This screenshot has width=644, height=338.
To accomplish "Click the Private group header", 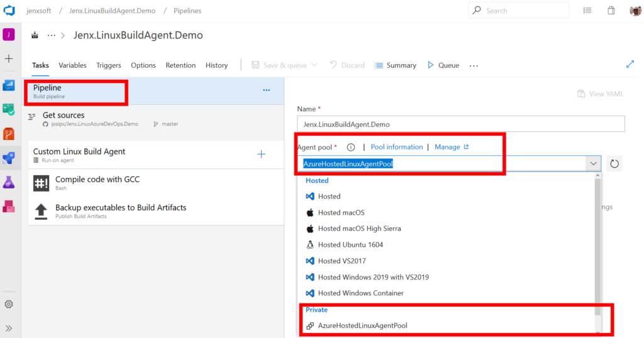I will tap(317, 310).
